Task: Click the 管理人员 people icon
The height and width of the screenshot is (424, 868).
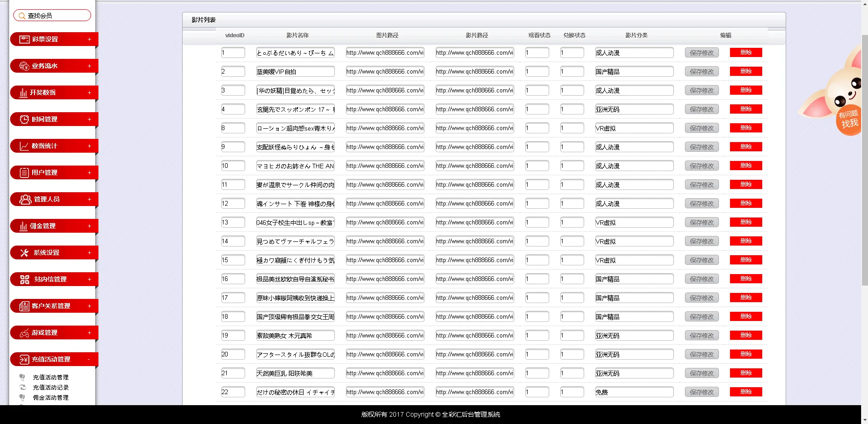Action: tap(25, 200)
